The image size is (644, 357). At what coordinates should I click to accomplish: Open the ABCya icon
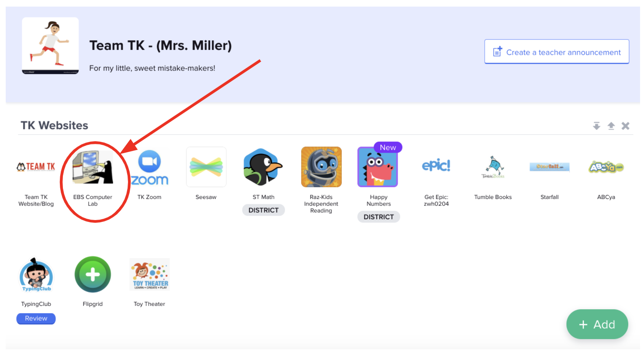tap(606, 167)
